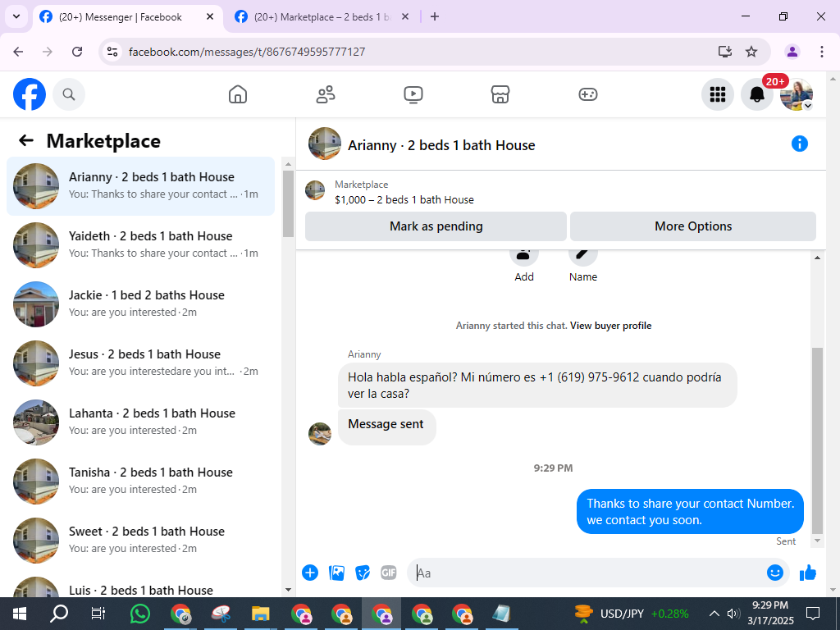Select Jackie 1 bed 2 baths House chat
Viewport: 840px width, 630px height.
click(140, 304)
